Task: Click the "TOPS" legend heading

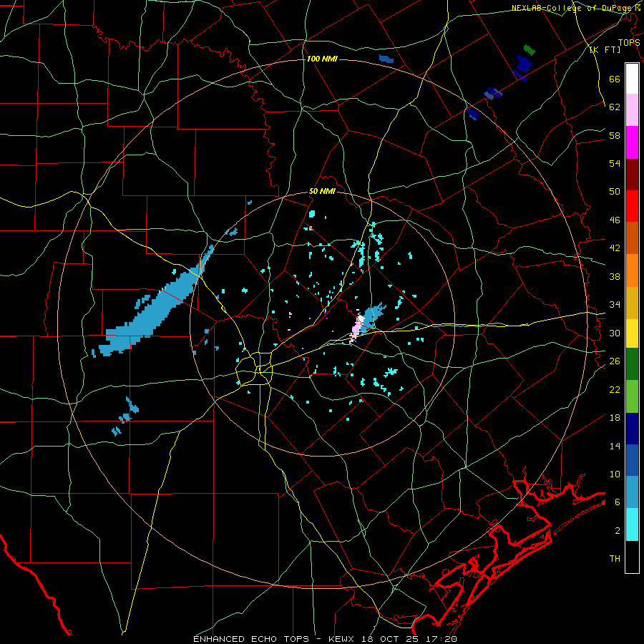Action: (629, 42)
